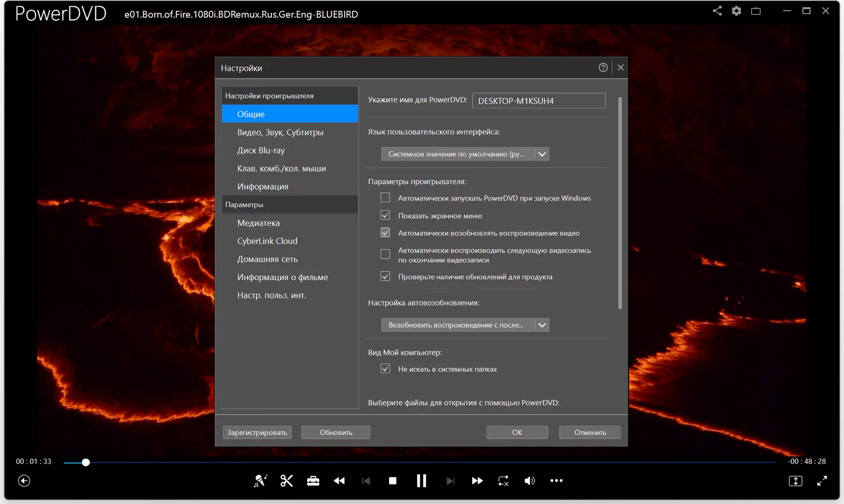Image resolution: width=844 pixels, height=504 pixels.
Task: Go back with the return arrow icon
Action: [24, 481]
